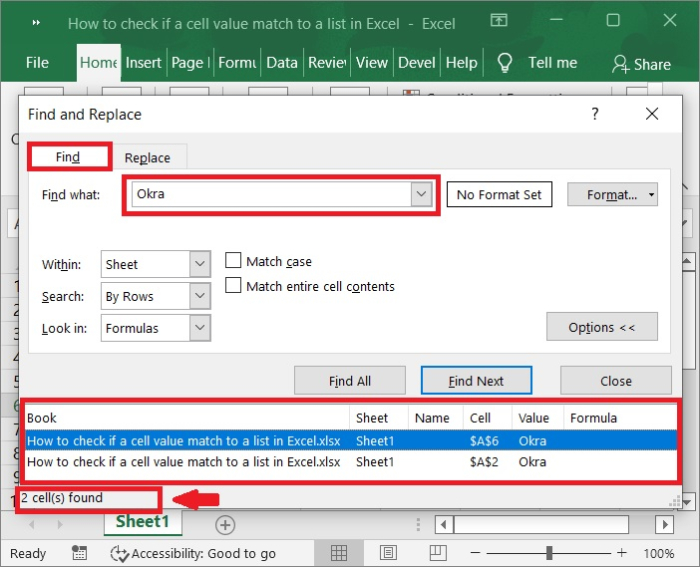Image resolution: width=700 pixels, height=567 pixels.
Task: Close the Find and Replace dialog
Action: point(652,114)
